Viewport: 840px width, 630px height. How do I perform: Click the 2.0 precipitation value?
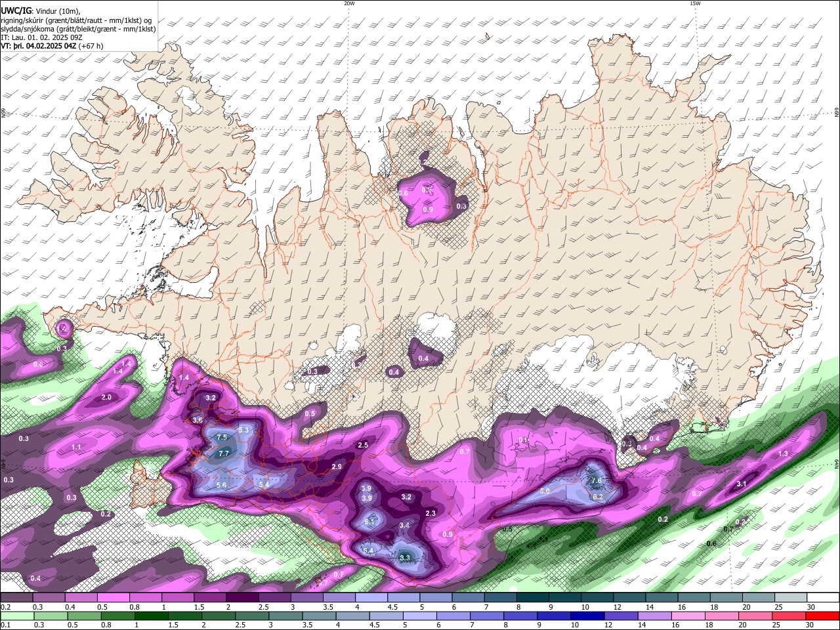106,397
